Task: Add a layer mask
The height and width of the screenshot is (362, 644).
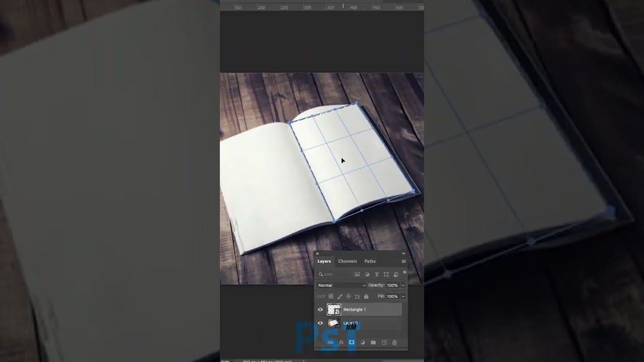Action: point(352,342)
